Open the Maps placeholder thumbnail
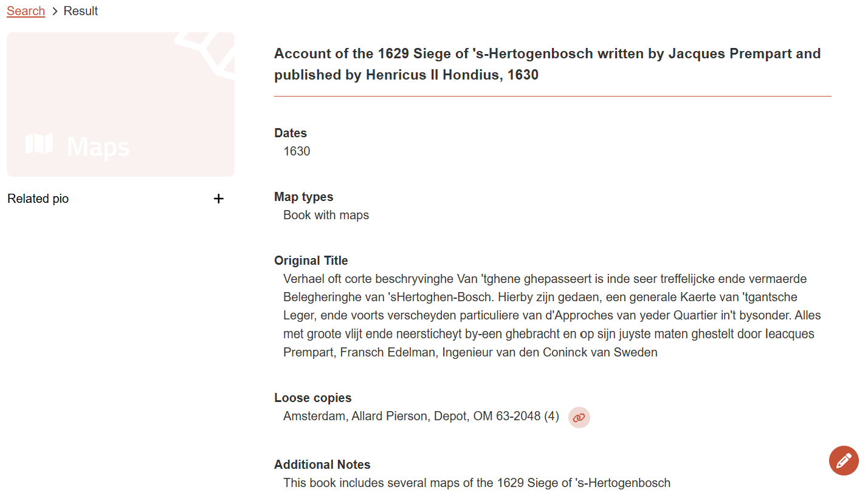 pyautogui.click(x=120, y=104)
